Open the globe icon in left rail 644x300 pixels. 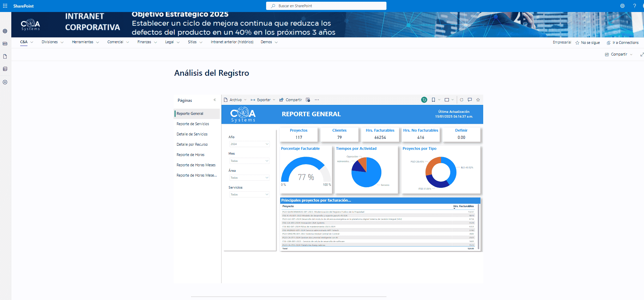5,31
